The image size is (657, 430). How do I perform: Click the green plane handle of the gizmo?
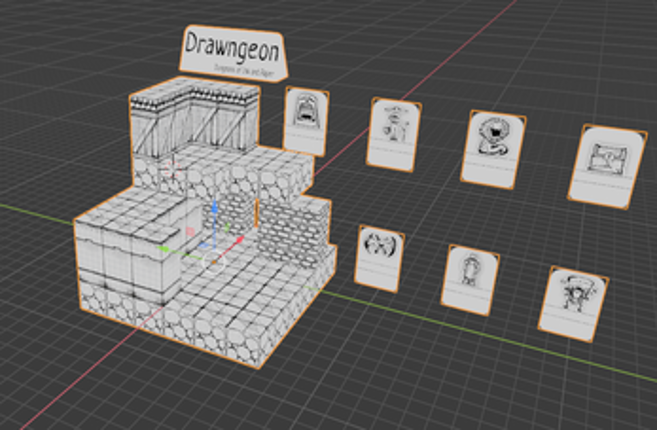click(x=227, y=228)
